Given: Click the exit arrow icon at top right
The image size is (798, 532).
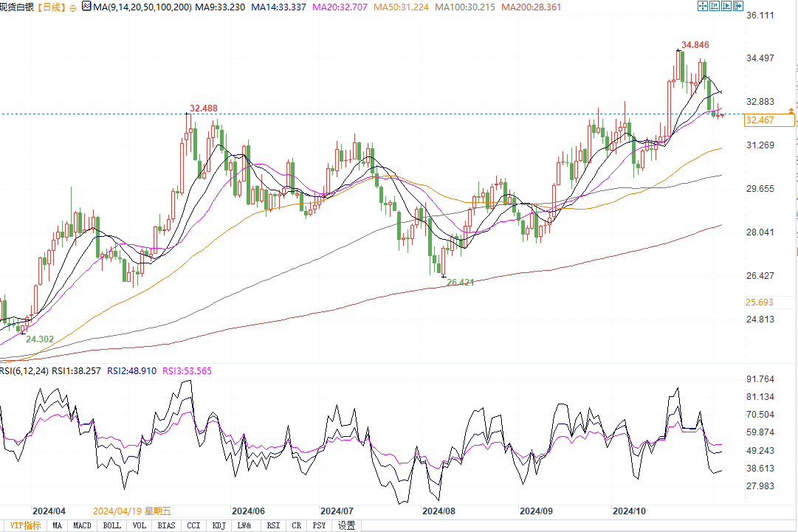Looking at the screenshot, I should 740,7.
